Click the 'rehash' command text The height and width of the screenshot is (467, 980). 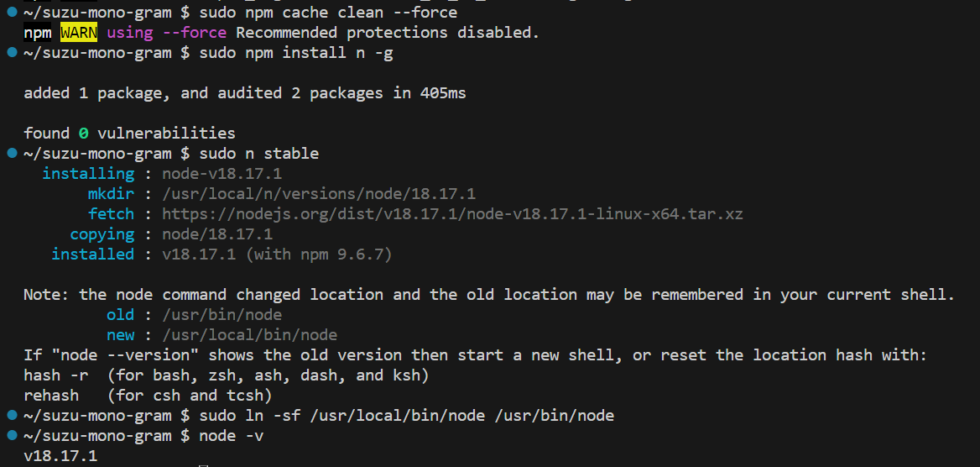pos(51,396)
